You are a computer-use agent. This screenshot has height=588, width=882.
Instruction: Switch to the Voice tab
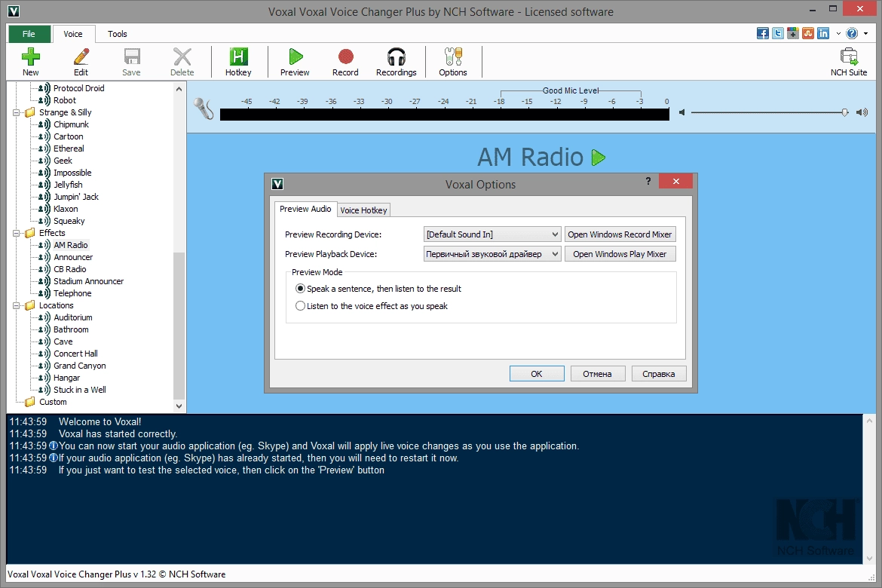(73, 34)
